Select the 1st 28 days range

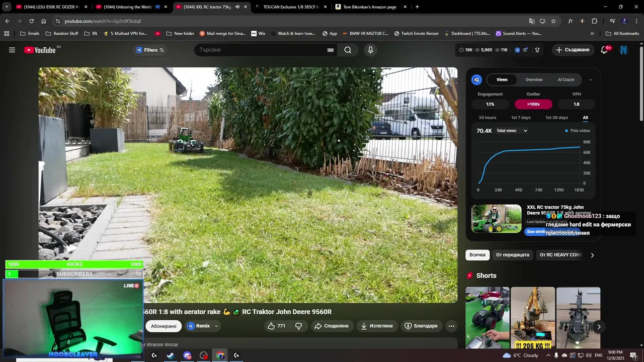556,118
